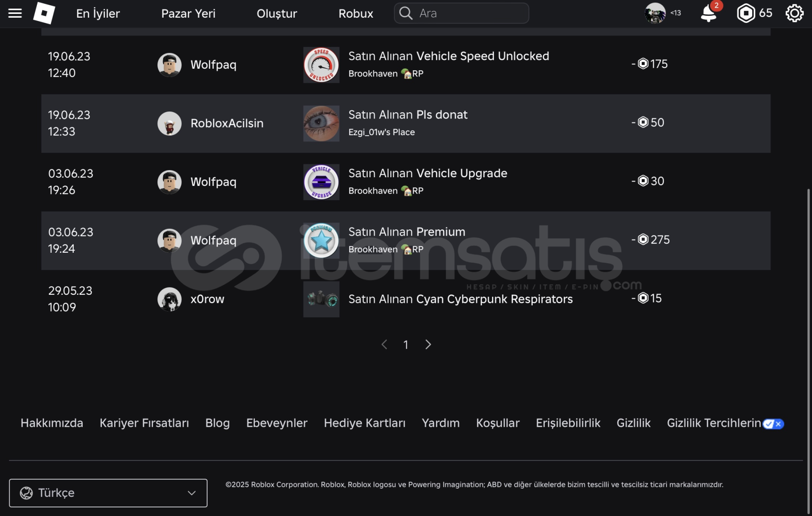
Task: Select page number 1
Action: (406, 344)
